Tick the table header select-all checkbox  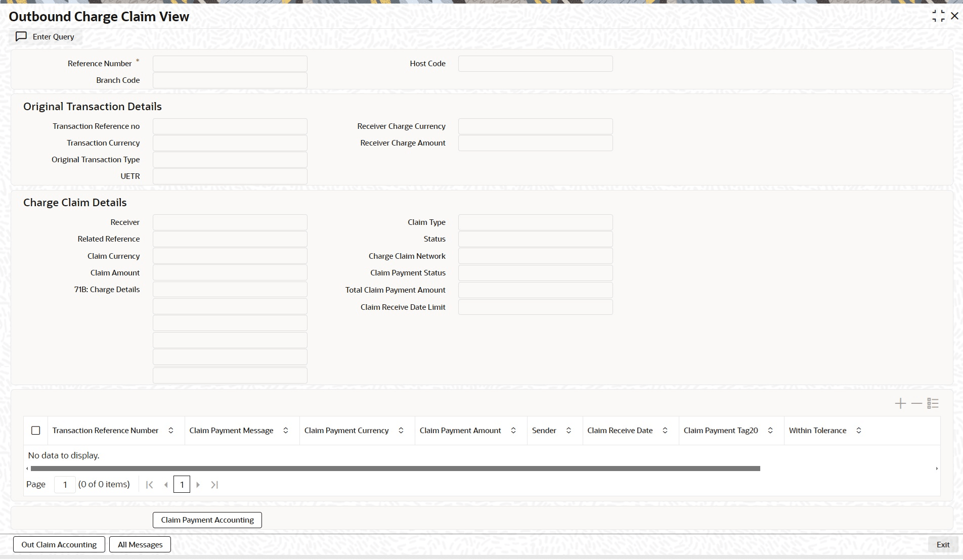36,431
